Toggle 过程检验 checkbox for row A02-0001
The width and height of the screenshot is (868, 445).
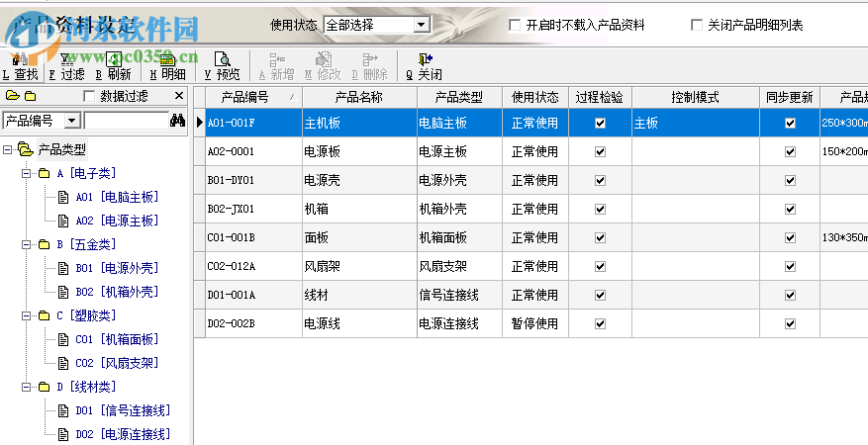click(600, 151)
